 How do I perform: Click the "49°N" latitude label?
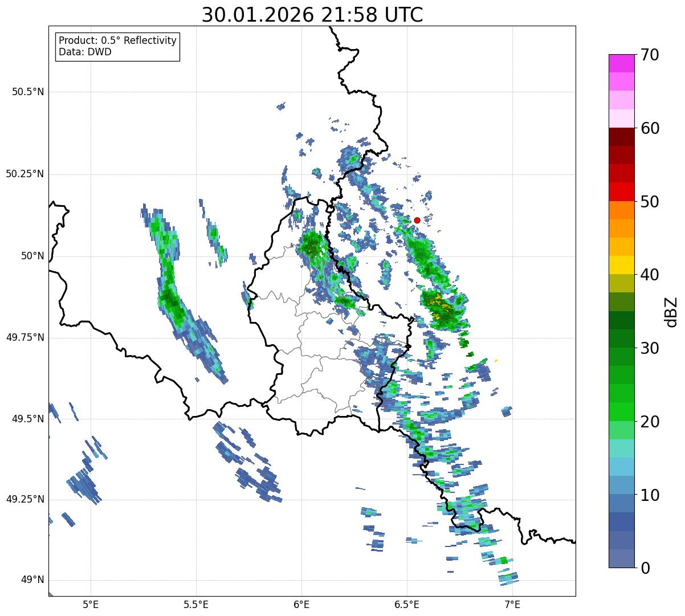(x=32, y=580)
